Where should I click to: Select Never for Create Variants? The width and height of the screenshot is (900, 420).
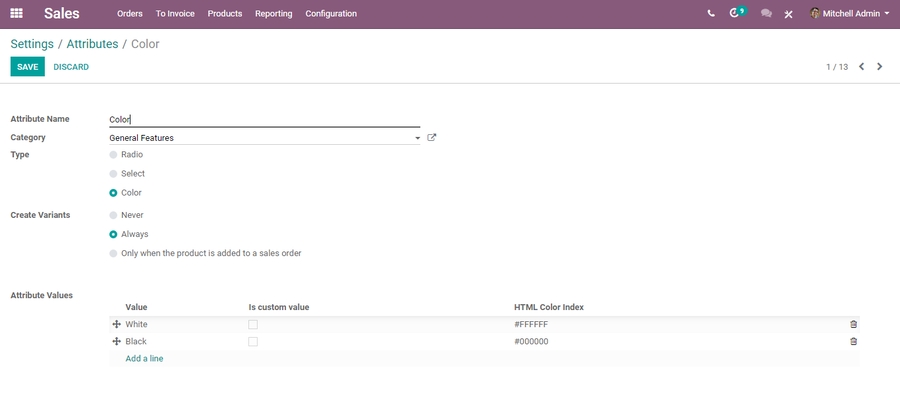tap(113, 215)
